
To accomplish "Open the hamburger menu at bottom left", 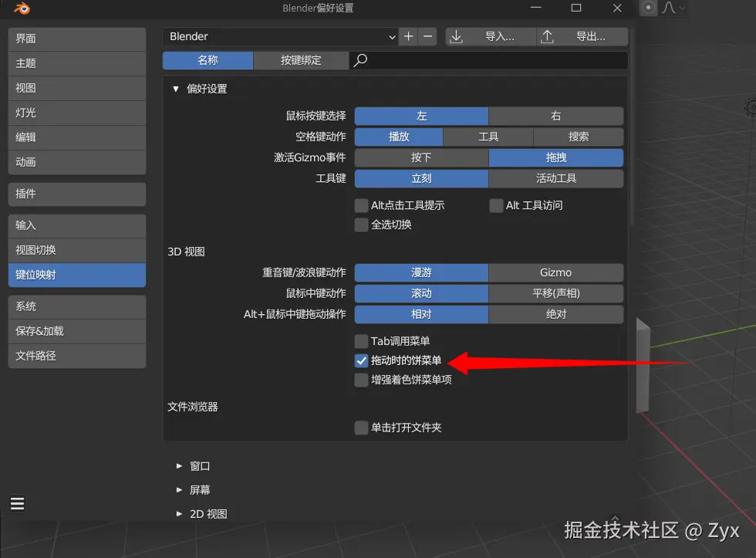I will [x=17, y=503].
